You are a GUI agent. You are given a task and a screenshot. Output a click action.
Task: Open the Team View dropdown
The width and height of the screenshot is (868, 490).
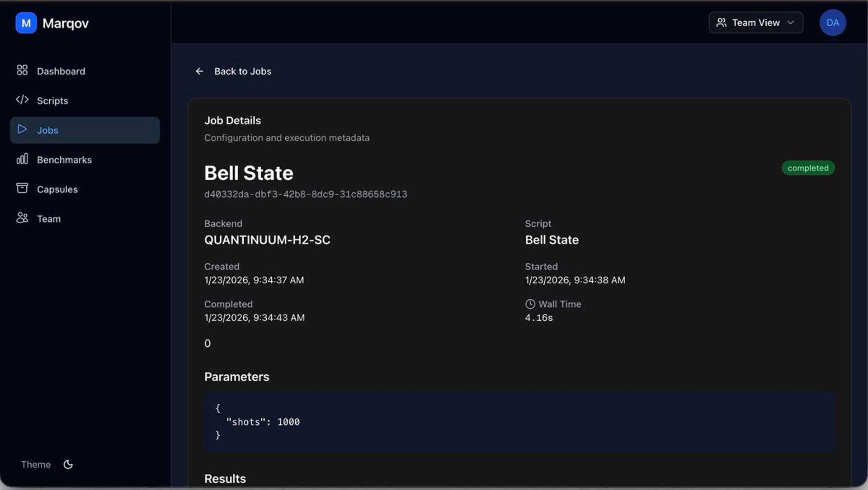(755, 23)
